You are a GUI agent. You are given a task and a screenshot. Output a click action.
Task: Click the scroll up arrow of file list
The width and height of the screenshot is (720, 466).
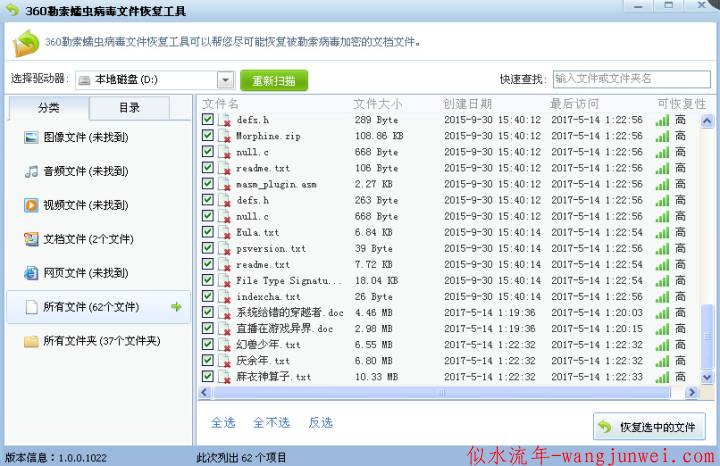pyautogui.click(x=707, y=121)
